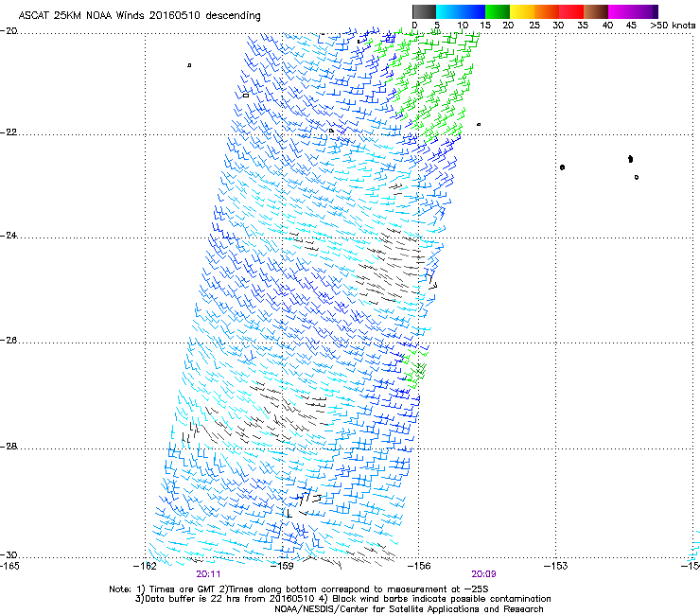
Task: Click the 'NOAA/NESDIS/Center for Satellite Applications and Research' credit
Action: [x=409, y=609]
